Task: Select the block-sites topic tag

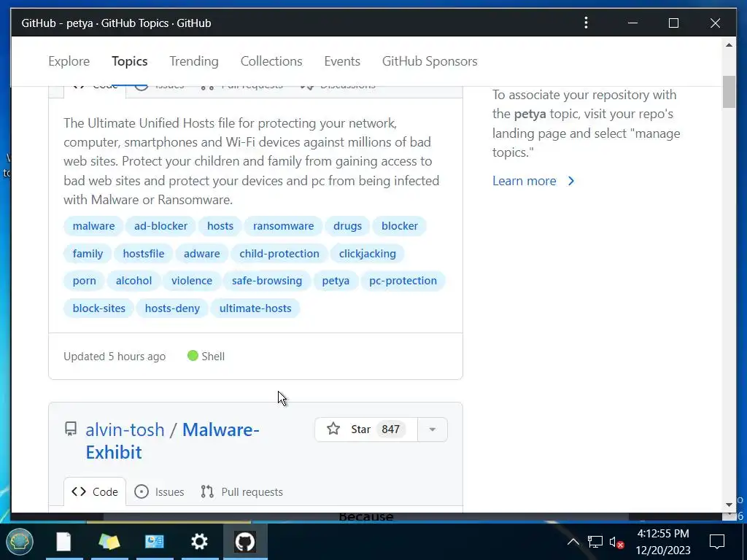Action: pos(99,308)
